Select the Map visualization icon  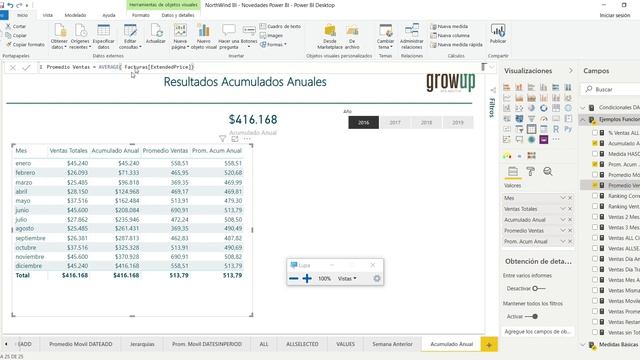(x=568, y=108)
